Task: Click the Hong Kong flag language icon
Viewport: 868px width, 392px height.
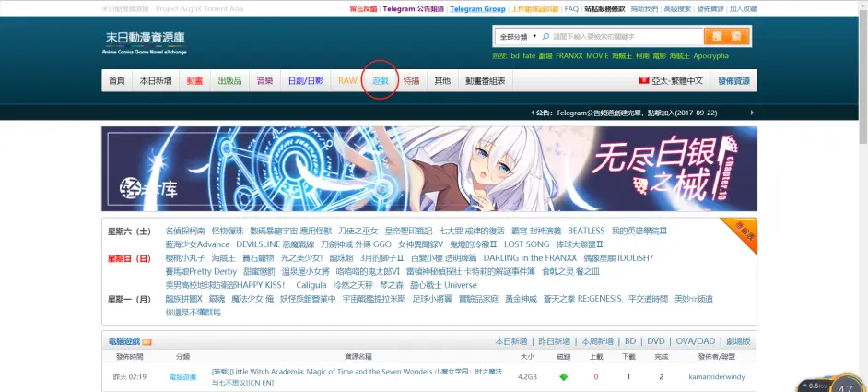Action: pos(644,80)
